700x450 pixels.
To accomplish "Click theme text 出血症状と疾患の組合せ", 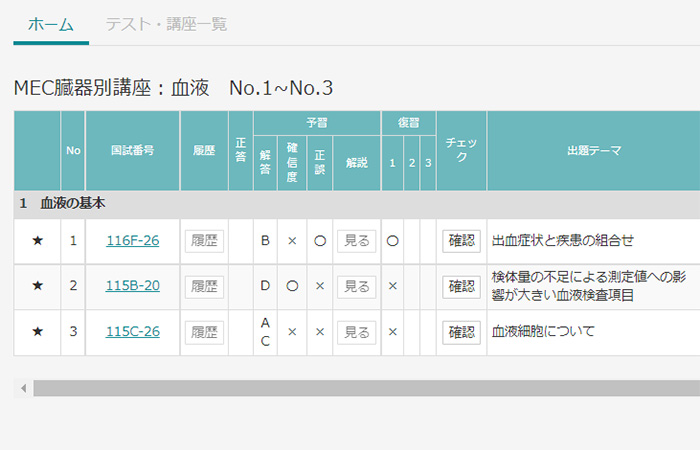I will coord(562,241).
